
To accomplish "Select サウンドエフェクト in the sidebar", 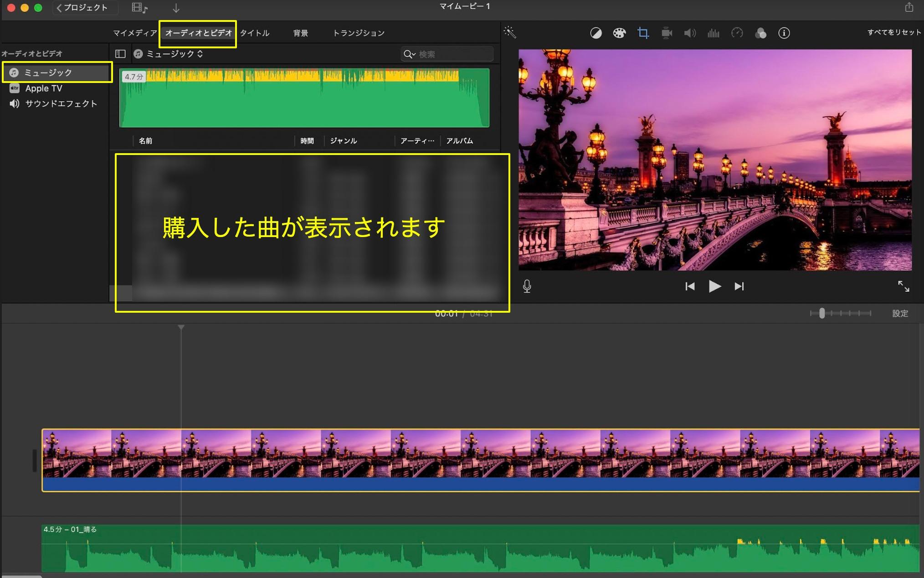I will [54, 104].
